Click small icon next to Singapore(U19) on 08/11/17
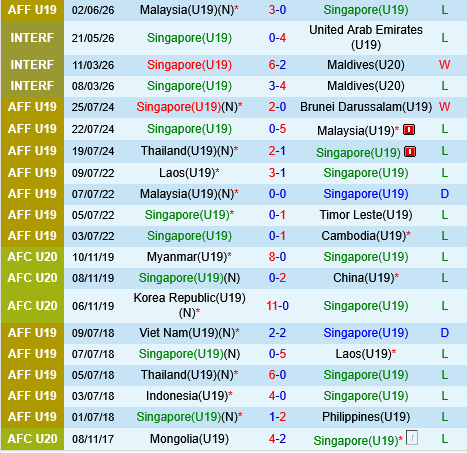 point(412,438)
